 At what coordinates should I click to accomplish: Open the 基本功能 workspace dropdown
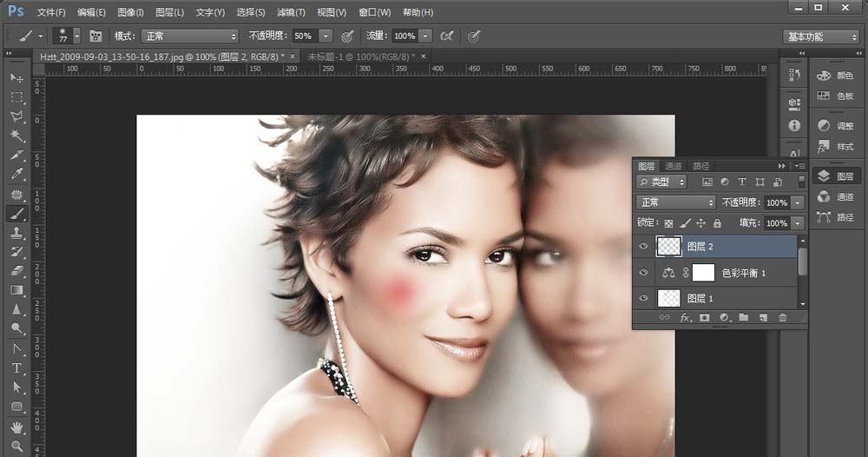click(820, 36)
